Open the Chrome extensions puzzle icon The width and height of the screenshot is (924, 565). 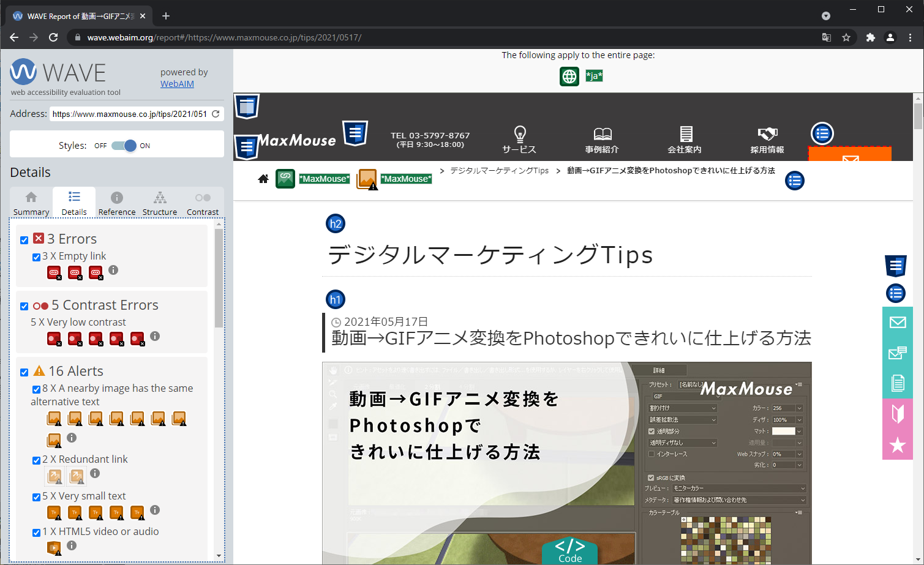(871, 37)
